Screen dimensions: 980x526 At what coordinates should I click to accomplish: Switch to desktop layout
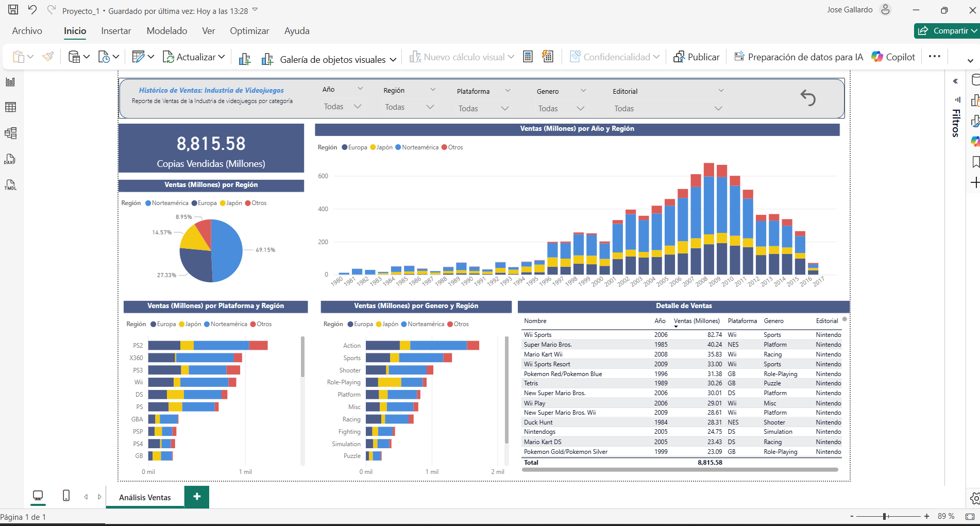pyautogui.click(x=38, y=496)
